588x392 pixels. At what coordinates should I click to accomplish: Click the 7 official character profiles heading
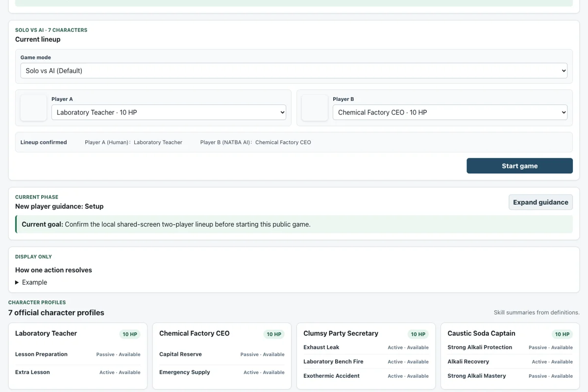[56, 313]
